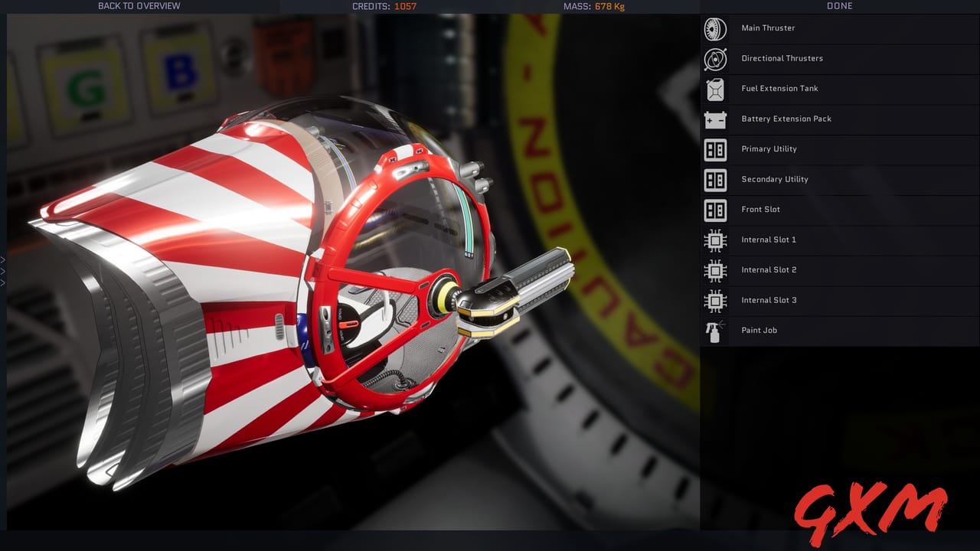980x551 pixels.
Task: Select the Battery Extension Pack battery icon
Action: (x=715, y=119)
